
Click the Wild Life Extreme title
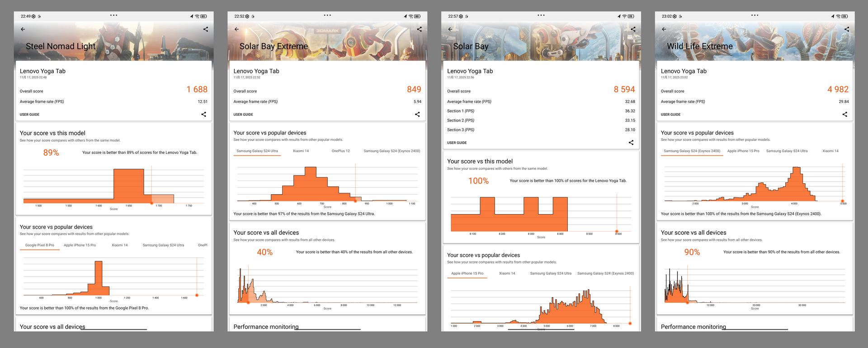tap(700, 46)
